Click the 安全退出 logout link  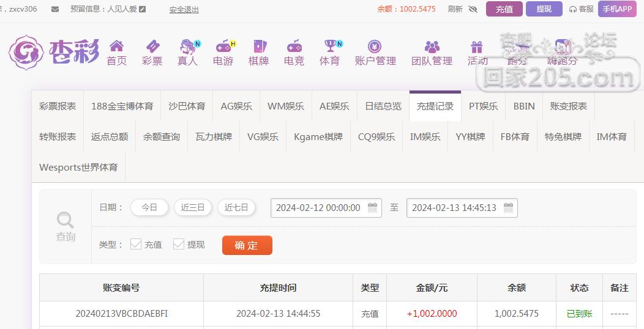(184, 9)
